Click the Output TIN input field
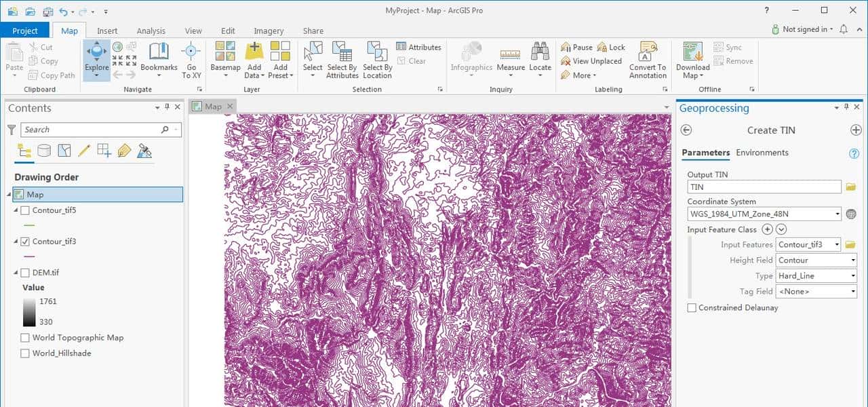Screen dimensions: 868x407 pos(764,186)
